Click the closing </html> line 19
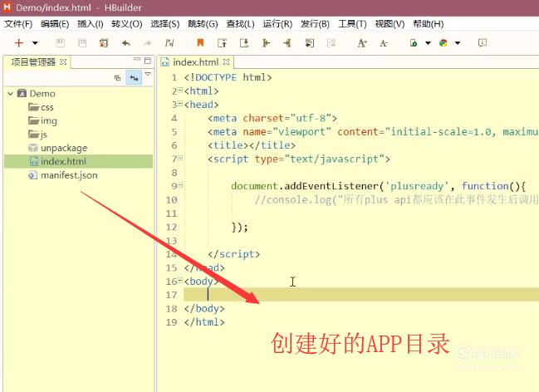The image size is (539, 392). point(204,322)
